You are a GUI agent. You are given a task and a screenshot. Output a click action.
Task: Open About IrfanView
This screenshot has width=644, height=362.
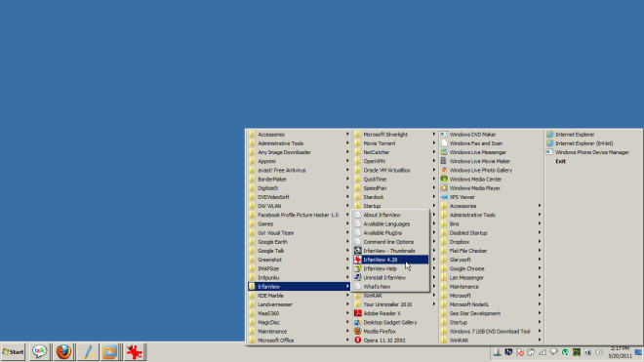coord(390,215)
